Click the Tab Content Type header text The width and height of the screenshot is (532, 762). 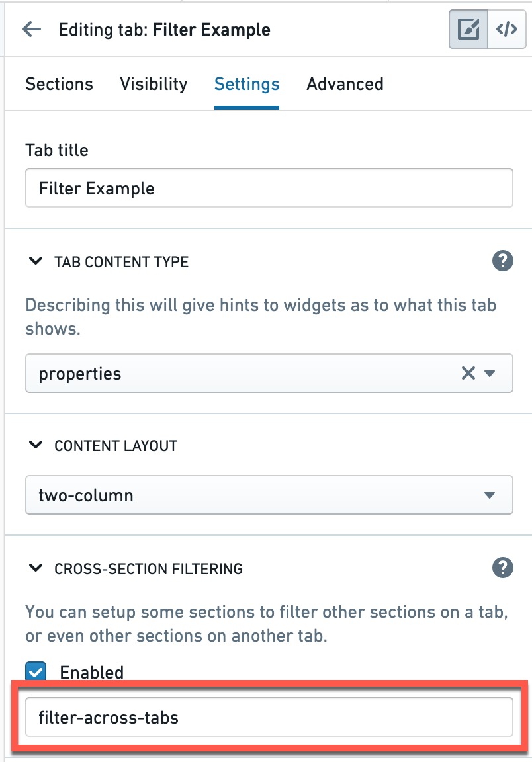[122, 262]
